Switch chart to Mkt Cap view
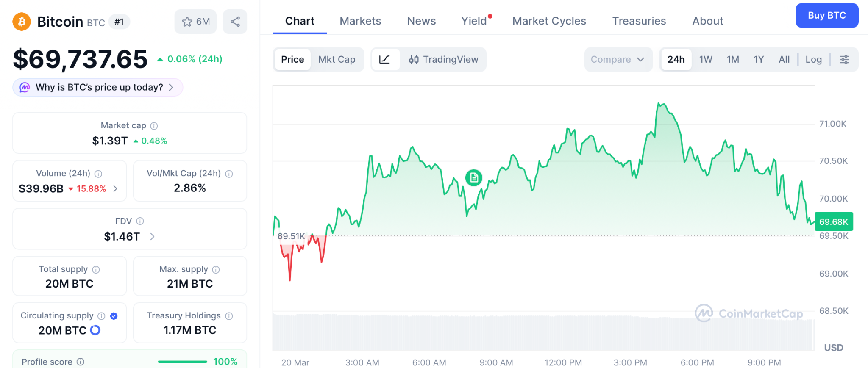 (x=337, y=59)
